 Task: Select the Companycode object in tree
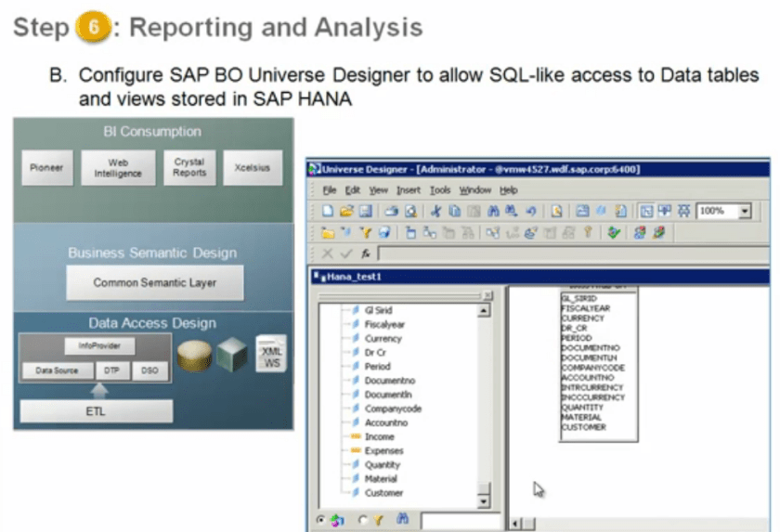[392, 409]
